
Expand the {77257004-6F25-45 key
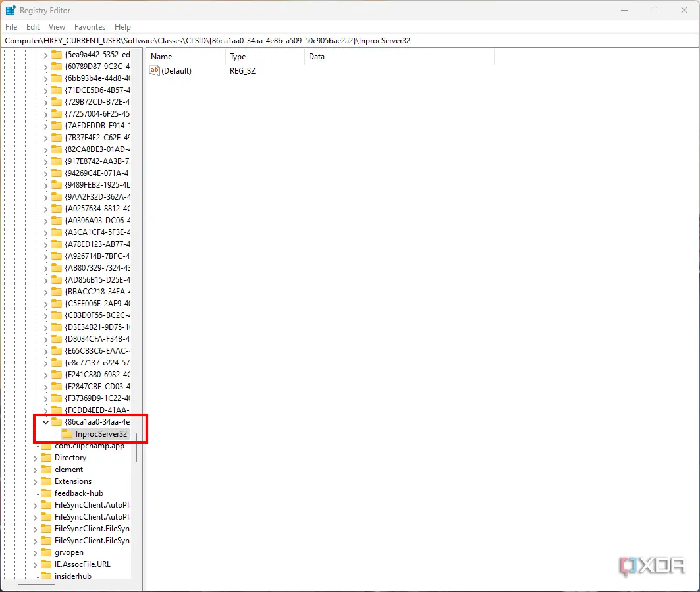click(45, 115)
